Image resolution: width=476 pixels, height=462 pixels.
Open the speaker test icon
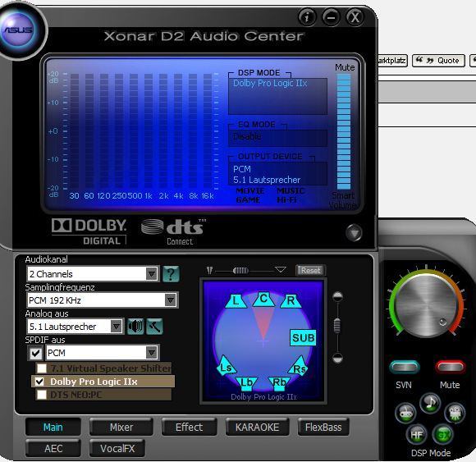pos(135,327)
